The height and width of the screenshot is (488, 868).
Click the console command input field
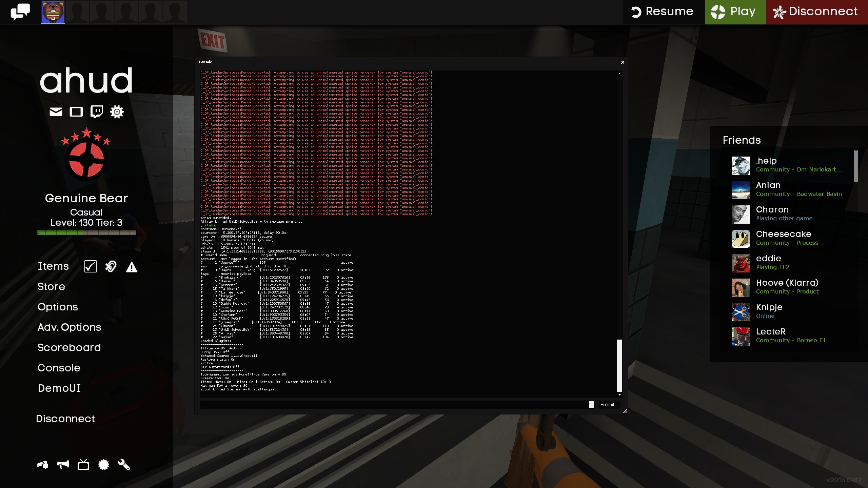pyautogui.click(x=395, y=404)
